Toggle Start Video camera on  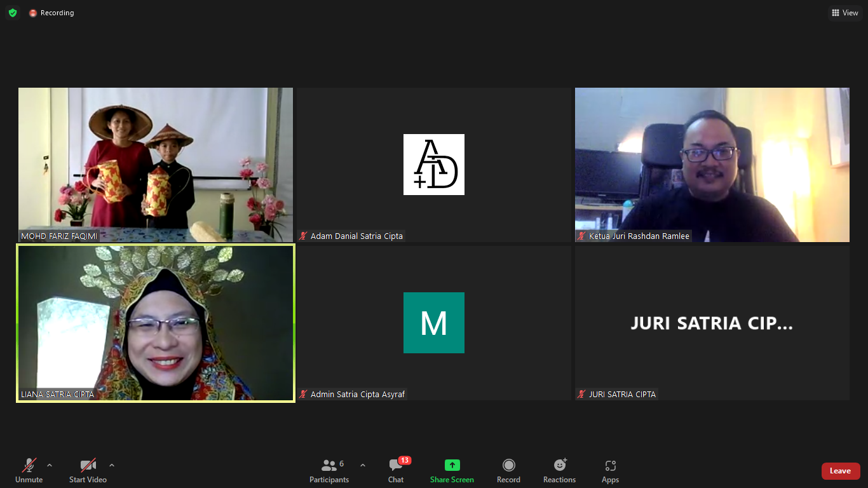tap(88, 470)
